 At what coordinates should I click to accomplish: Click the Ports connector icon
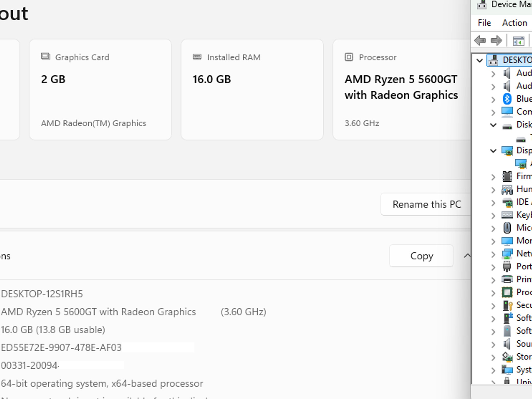(x=507, y=267)
